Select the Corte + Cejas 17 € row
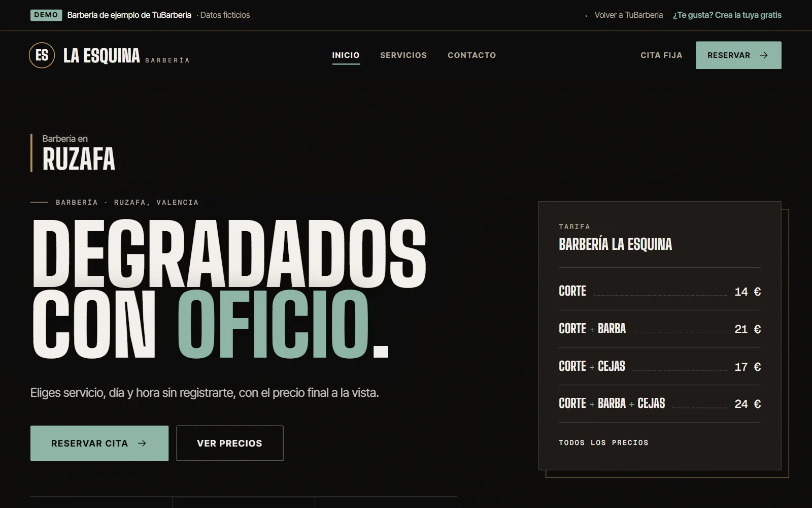812x508 pixels. [x=659, y=366]
